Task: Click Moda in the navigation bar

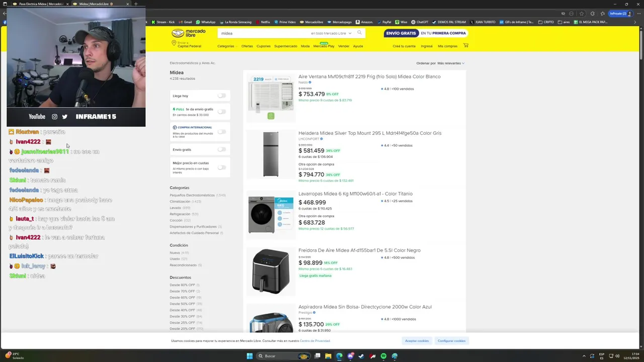Action: pyautogui.click(x=305, y=46)
